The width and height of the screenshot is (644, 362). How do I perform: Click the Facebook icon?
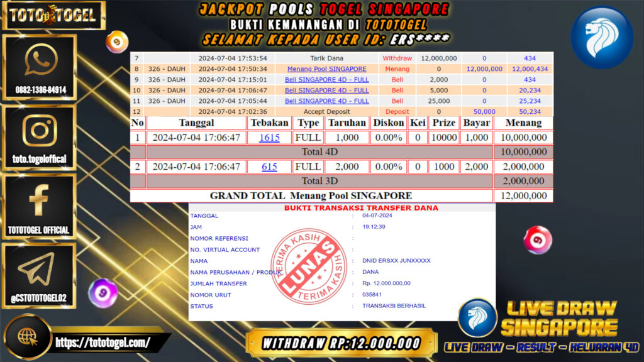click(38, 200)
